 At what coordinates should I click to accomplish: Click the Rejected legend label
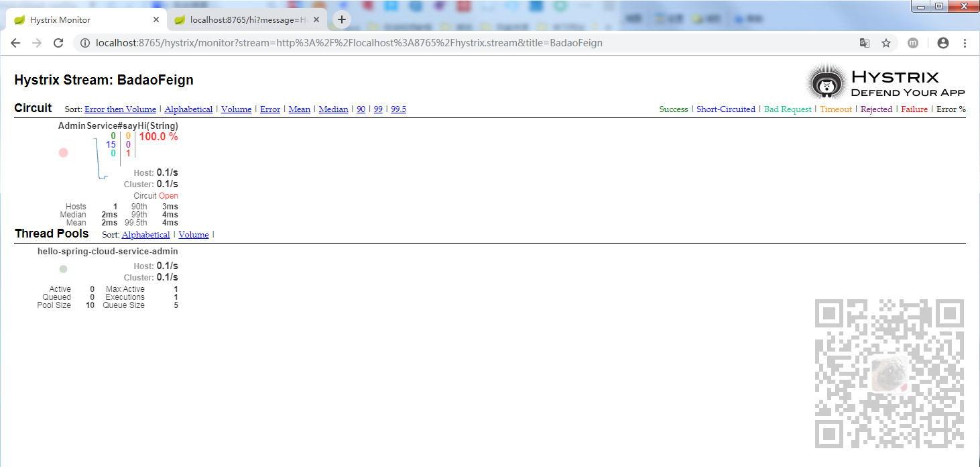[876, 109]
